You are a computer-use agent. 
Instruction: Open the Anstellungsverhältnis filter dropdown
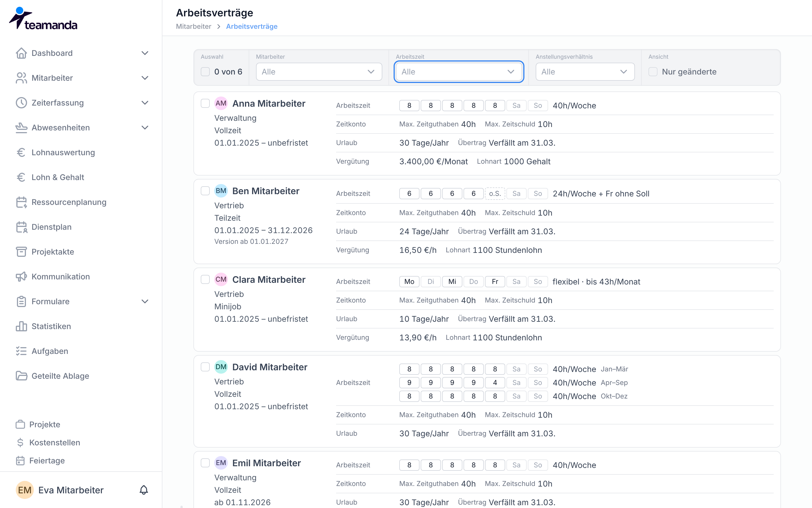point(585,72)
